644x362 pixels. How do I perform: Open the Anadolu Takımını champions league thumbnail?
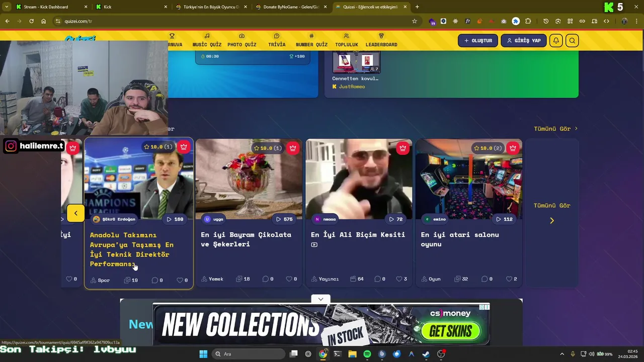click(x=139, y=178)
